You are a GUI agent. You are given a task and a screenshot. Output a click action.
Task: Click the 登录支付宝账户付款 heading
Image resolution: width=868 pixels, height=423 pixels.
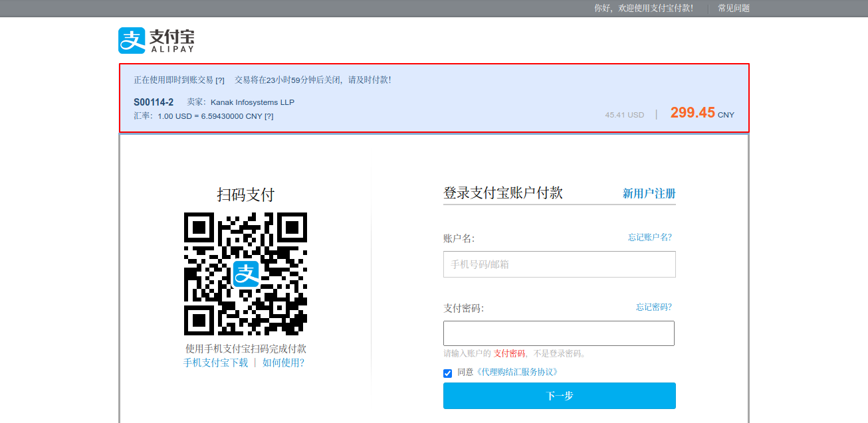[x=503, y=193]
